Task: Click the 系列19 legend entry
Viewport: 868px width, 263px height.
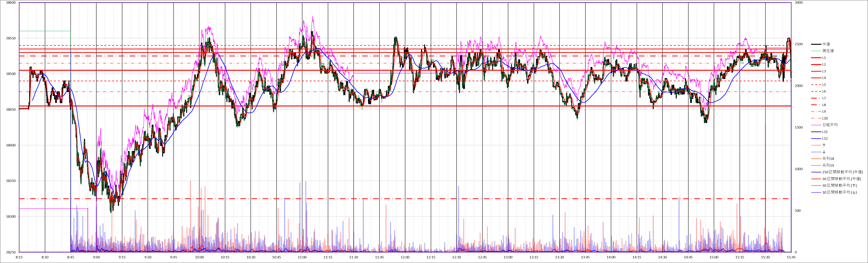Action: click(x=822, y=165)
